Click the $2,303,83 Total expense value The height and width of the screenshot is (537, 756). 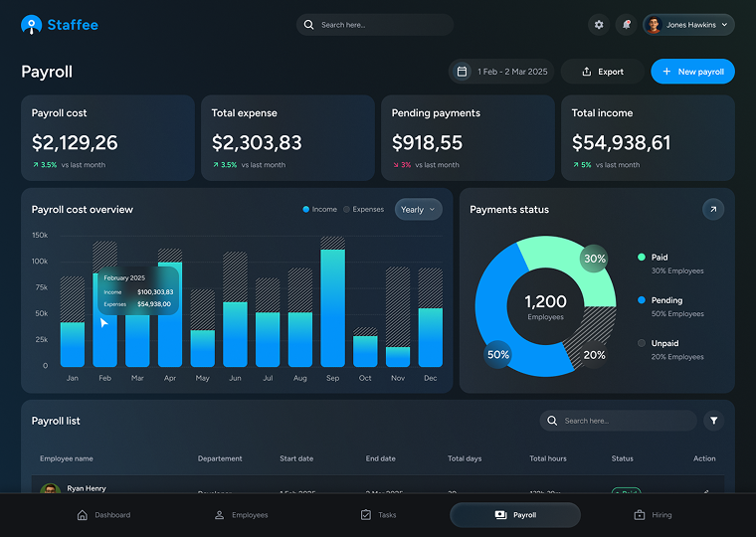coord(257,142)
